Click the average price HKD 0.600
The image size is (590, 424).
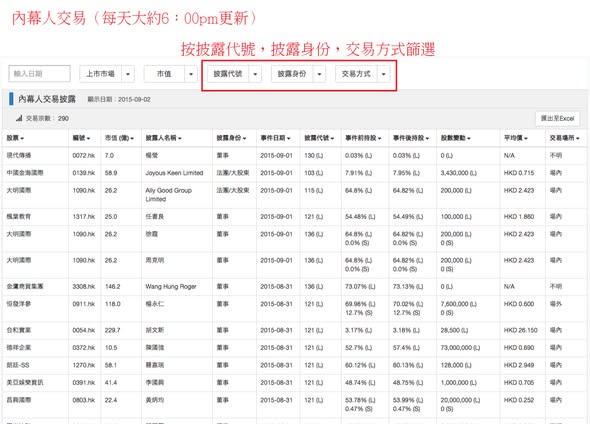pyautogui.click(x=519, y=304)
